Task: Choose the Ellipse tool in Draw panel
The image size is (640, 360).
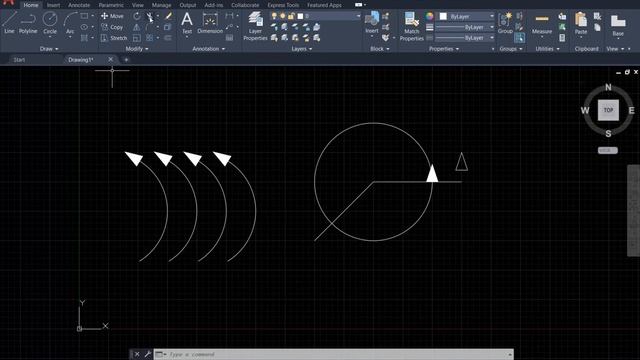Action: point(84,27)
